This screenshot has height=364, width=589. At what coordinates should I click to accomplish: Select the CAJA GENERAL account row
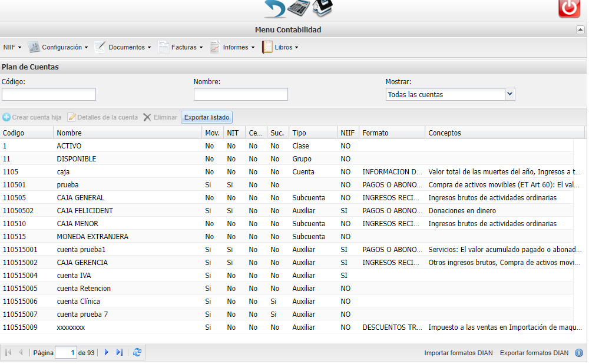(x=287, y=197)
